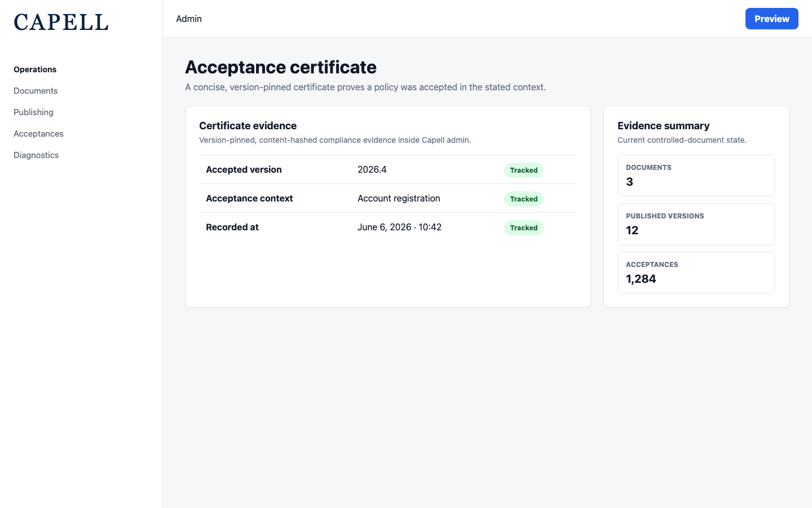Click the Operations section heading

(x=35, y=69)
